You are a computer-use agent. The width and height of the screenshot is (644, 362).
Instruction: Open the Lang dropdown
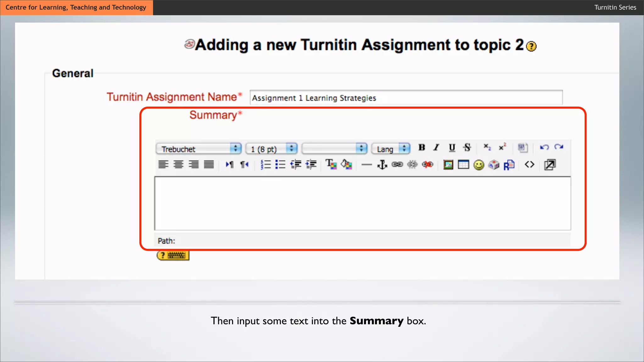(x=391, y=149)
